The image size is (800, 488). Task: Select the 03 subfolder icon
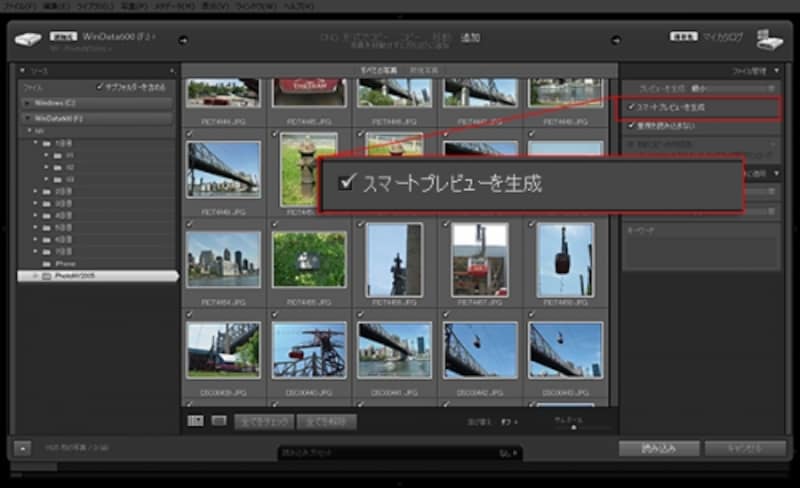tap(57, 180)
